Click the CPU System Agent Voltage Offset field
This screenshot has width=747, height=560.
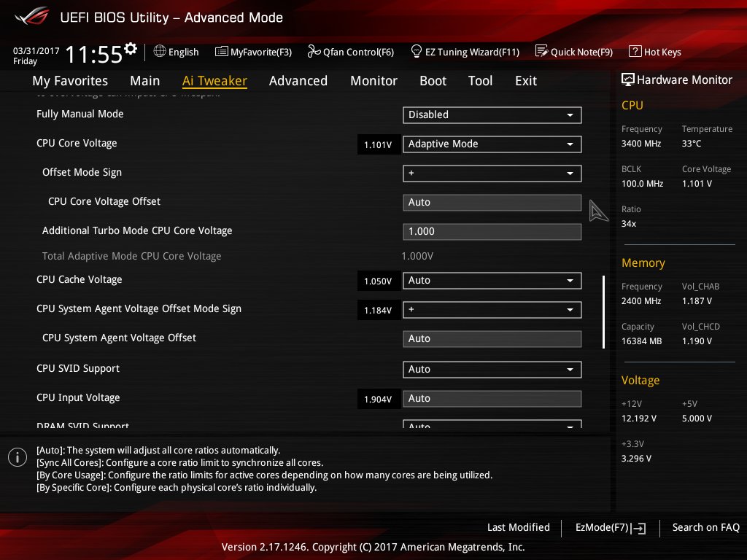pyautogui.click(x=492, y=338)
